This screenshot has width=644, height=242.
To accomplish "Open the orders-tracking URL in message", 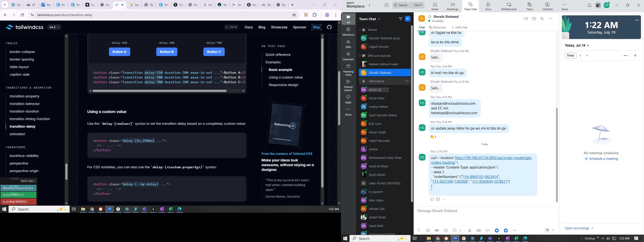I will point(481,160).
